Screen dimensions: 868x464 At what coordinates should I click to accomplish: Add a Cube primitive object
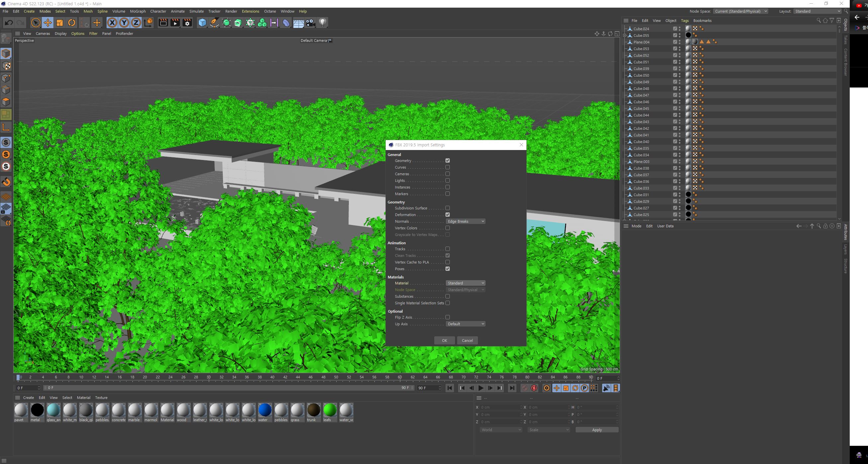click(202, 23)
